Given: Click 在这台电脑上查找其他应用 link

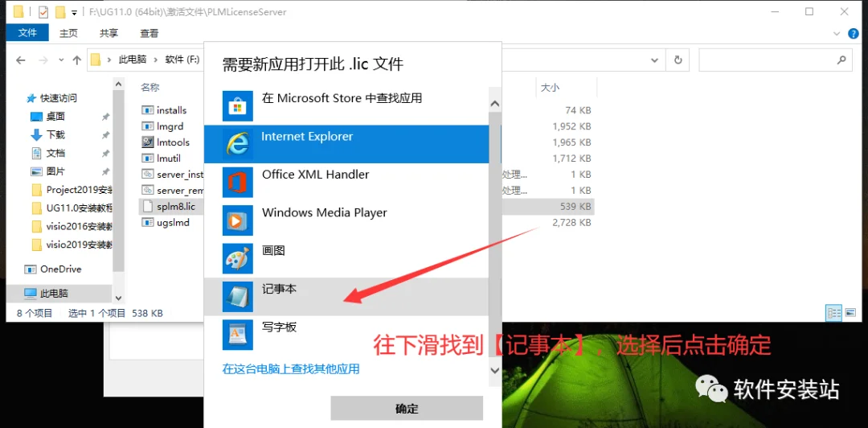Looking at the screenshot, I should pos(291,368).
